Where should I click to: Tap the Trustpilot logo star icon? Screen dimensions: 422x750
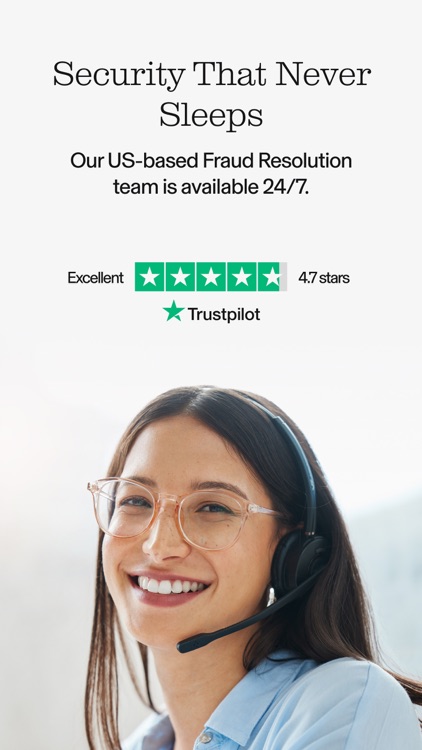tap(173, 311)
